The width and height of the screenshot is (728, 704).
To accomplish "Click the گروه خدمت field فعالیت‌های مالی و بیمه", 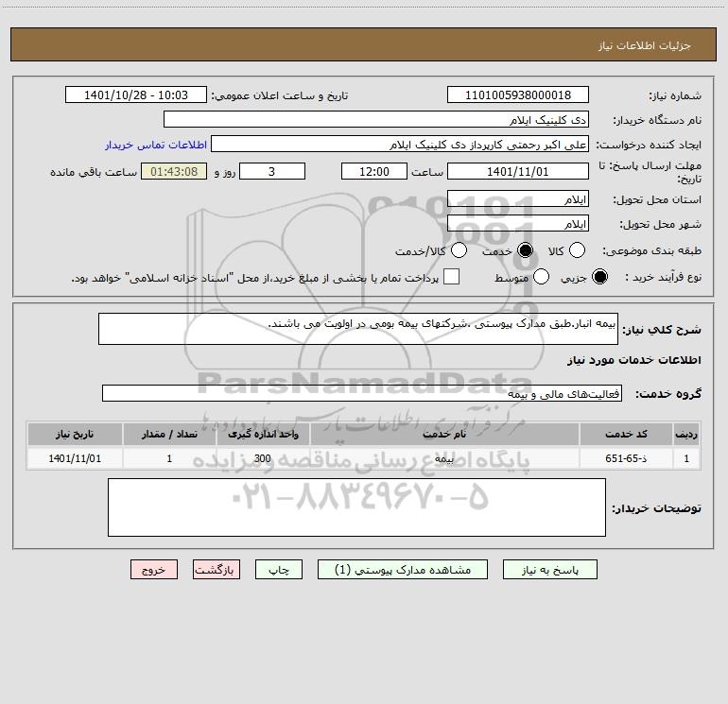I will [x=362, y=393].
